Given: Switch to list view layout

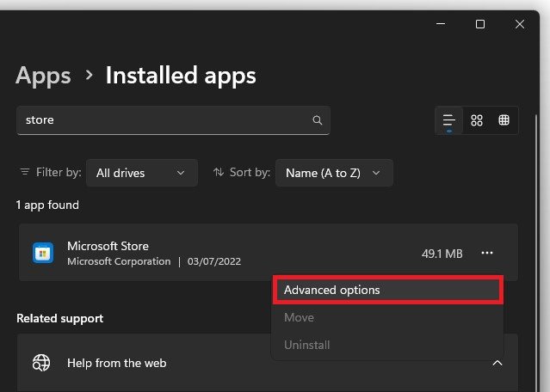Looking at the screenshot, I should click(x=448, y=120).
